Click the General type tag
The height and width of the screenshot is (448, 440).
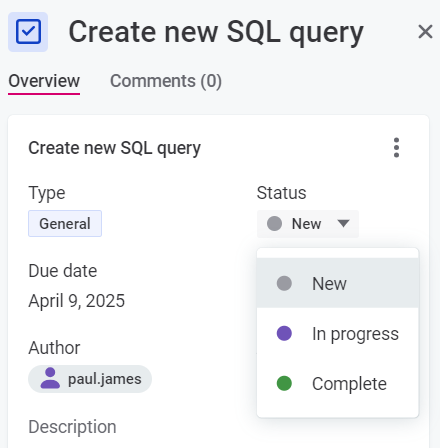pos(65,224)
